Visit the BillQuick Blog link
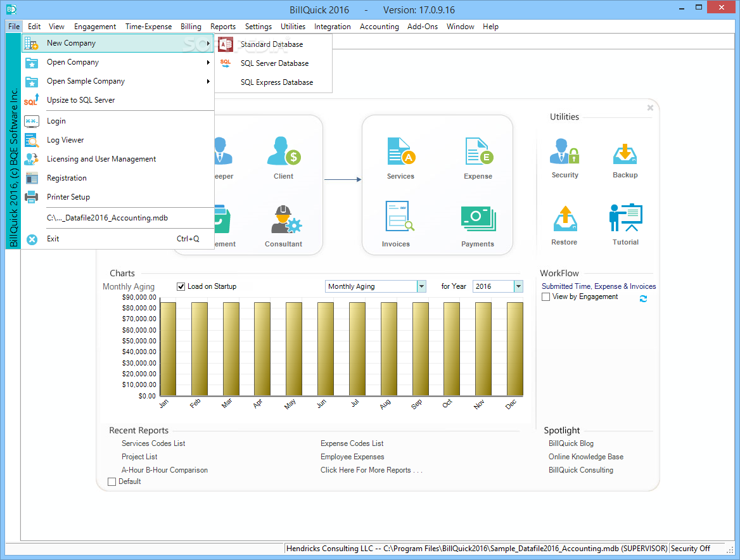Viewport: 740px width, 560px height. click(x=571, y=443)
